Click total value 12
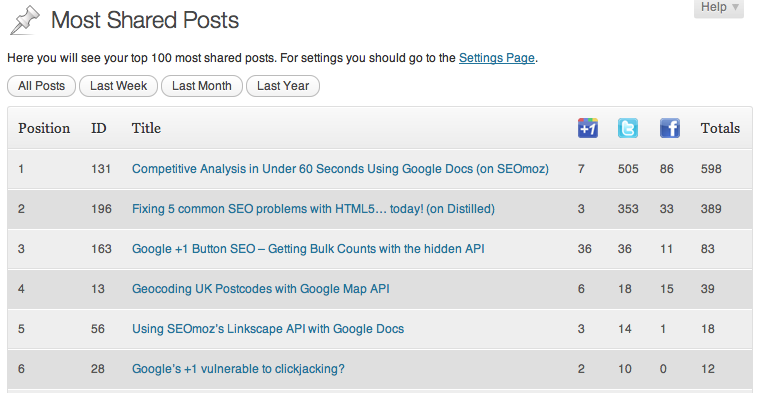This screenshot has width=761, height=393. pos(708,369)
